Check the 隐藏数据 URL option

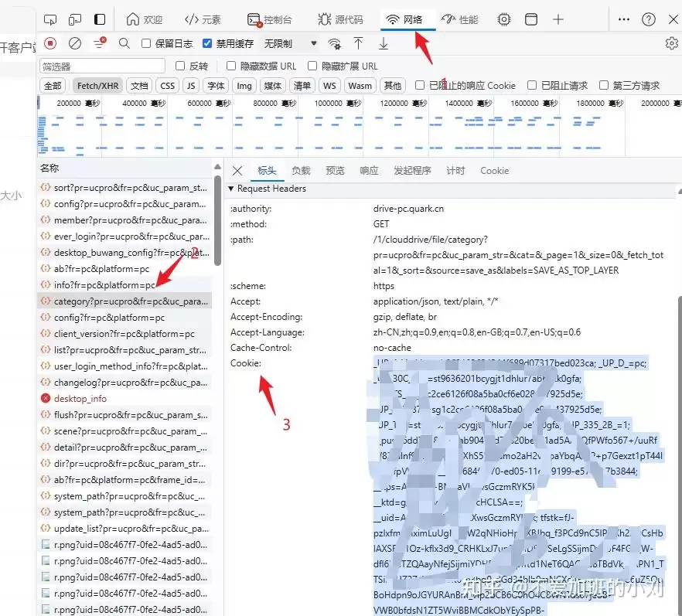click(231, 66)
